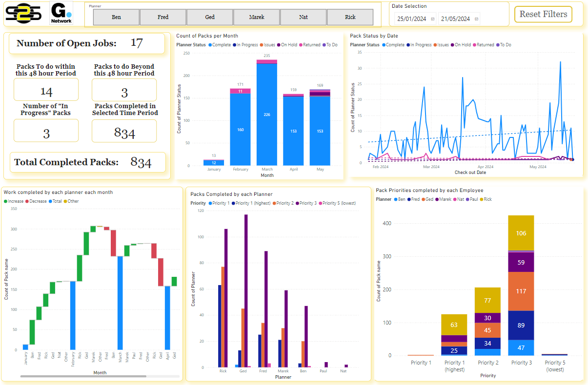Open calendar picker for start date 25/01/2024
This screenshot has width=588, height=385.
[x=432, y=19]
